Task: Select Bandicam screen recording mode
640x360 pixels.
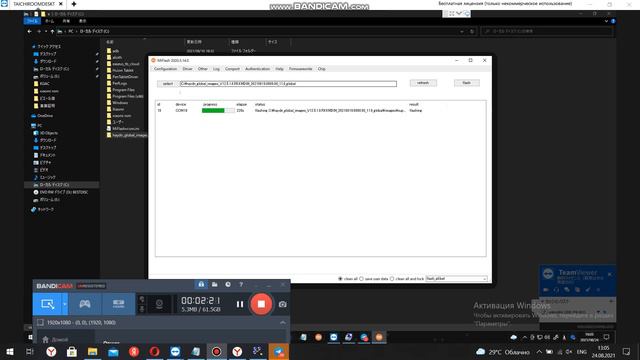Action: point(47,304)
